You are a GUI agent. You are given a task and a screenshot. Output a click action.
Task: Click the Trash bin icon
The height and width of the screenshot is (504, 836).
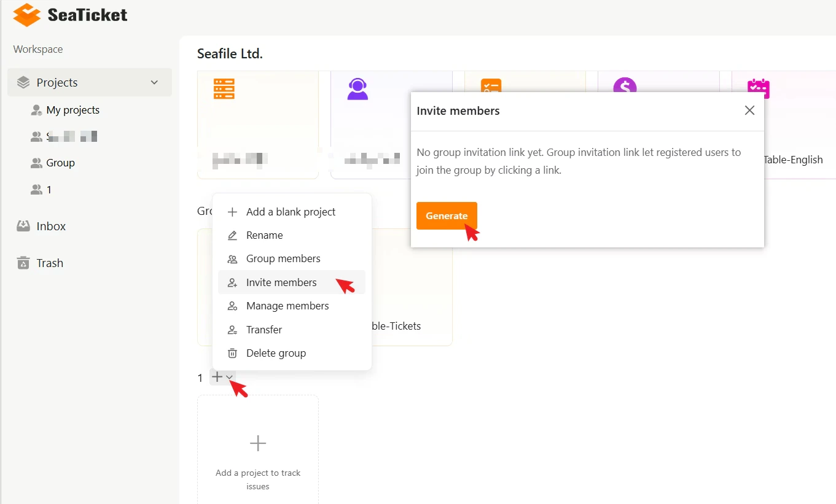click(x=23, y=263)
